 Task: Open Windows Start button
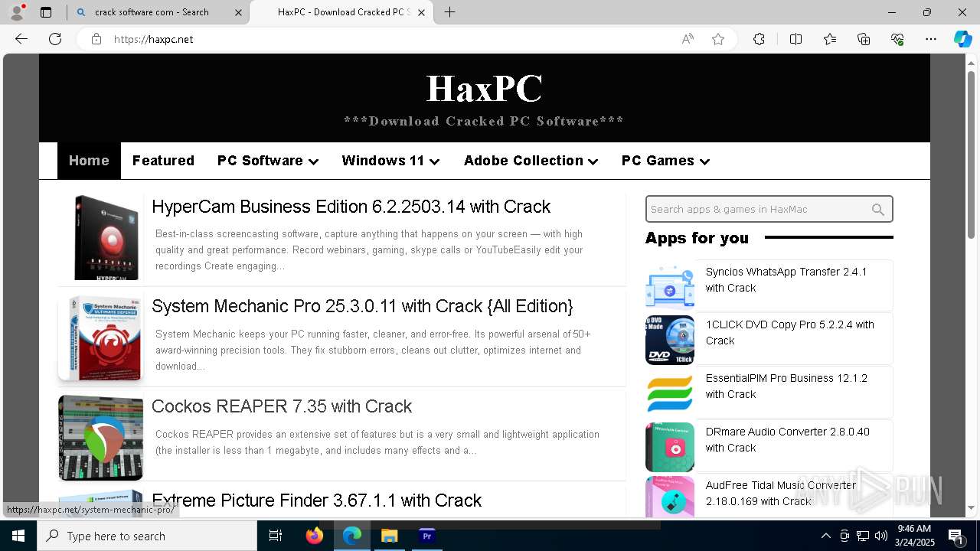(18, 536)
